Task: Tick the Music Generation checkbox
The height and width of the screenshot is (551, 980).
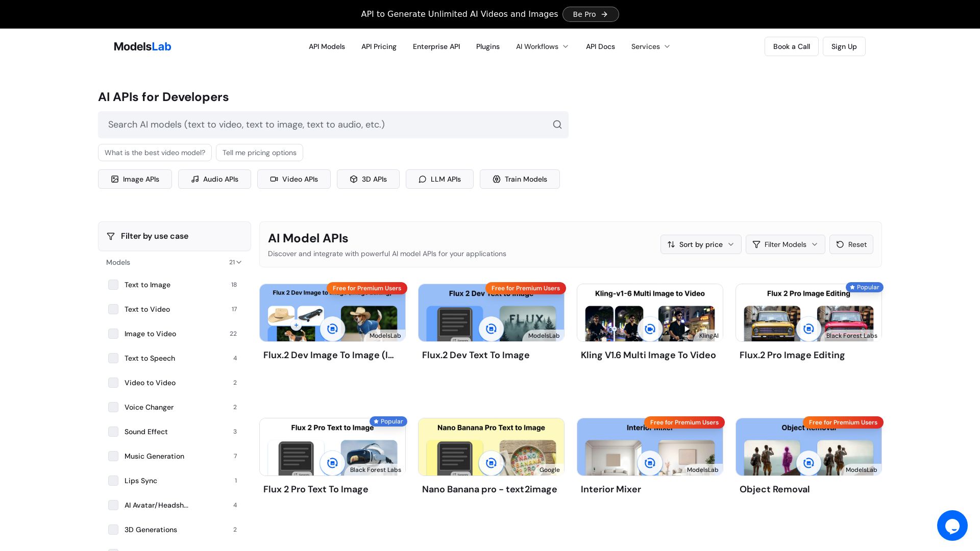Action: click(113, 456)
